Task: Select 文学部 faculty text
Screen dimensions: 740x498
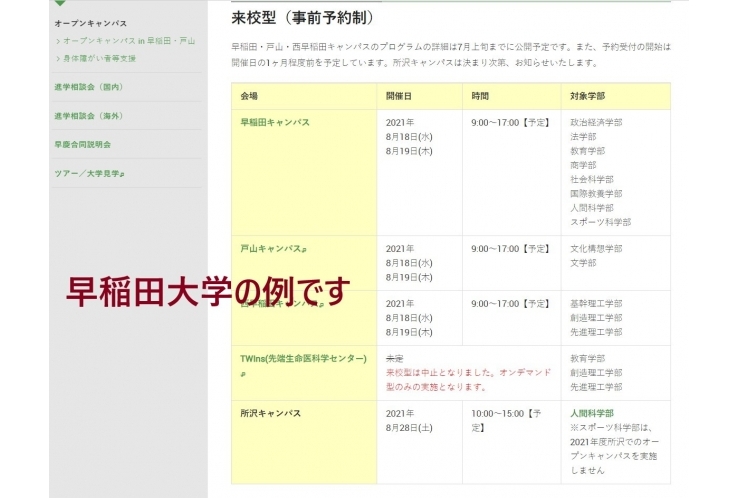Action: click(x=583, y=263)
